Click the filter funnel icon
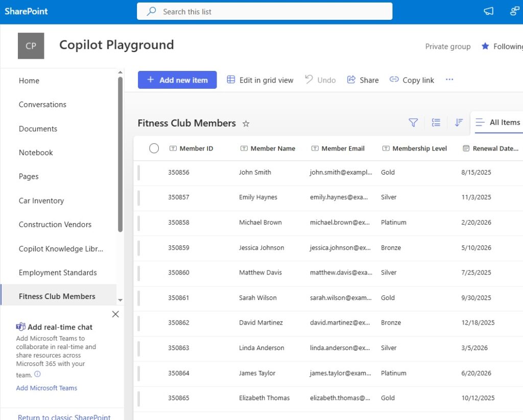 click(x=413, y=122)
